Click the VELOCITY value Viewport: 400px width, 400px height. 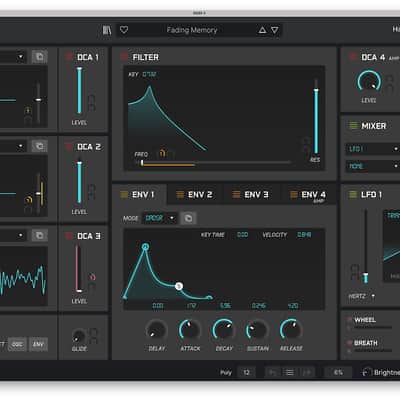pyautogui.click(x=304, y=235)
